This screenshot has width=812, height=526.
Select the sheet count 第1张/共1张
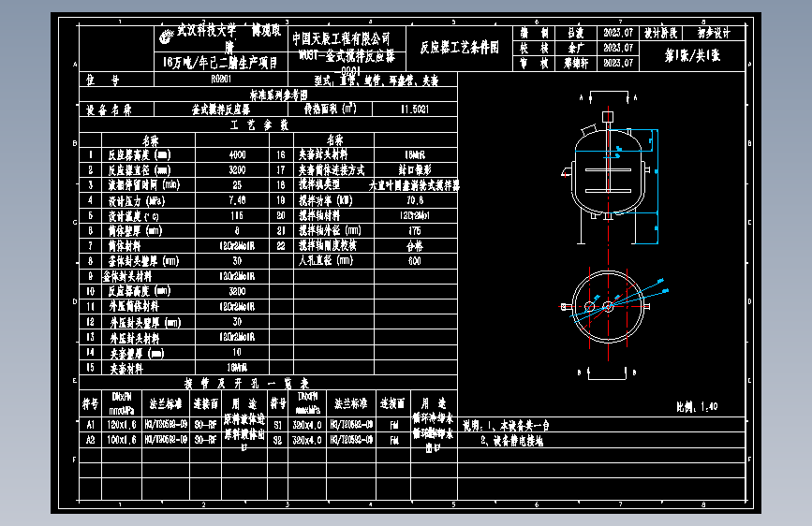[x=692, y=55]
